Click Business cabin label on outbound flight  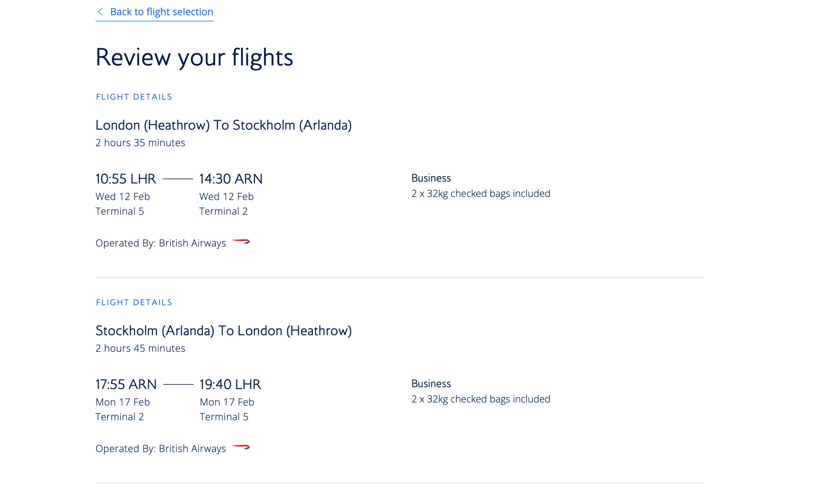click(x=431, y=178)
